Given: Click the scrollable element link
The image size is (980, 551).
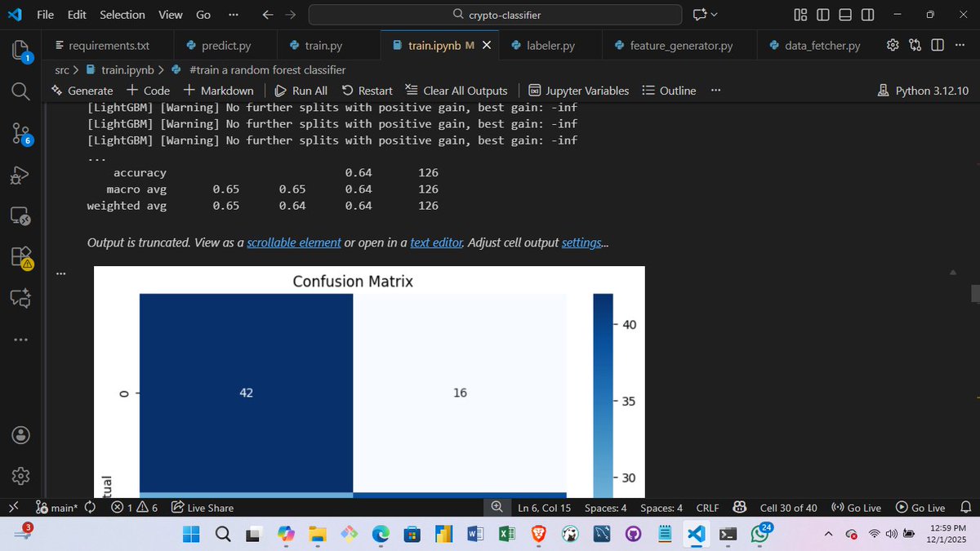Looking at the screenshot, I should tap(294, 242).
